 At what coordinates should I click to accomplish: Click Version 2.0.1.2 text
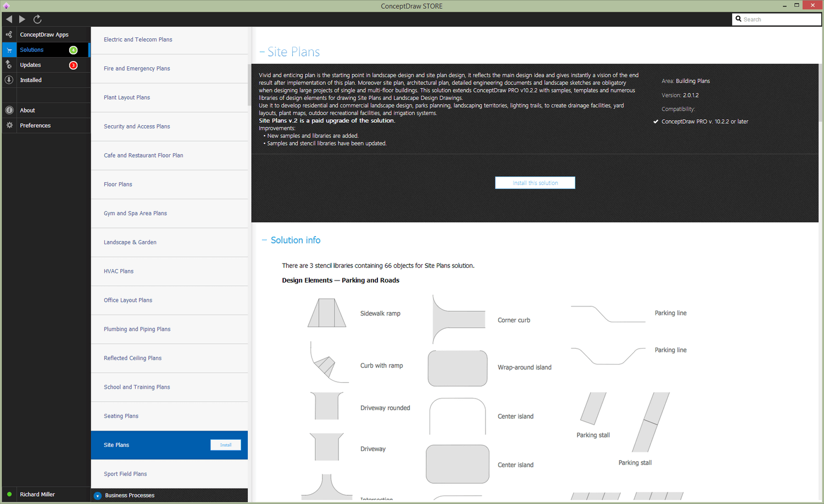(x=680, y=96)
